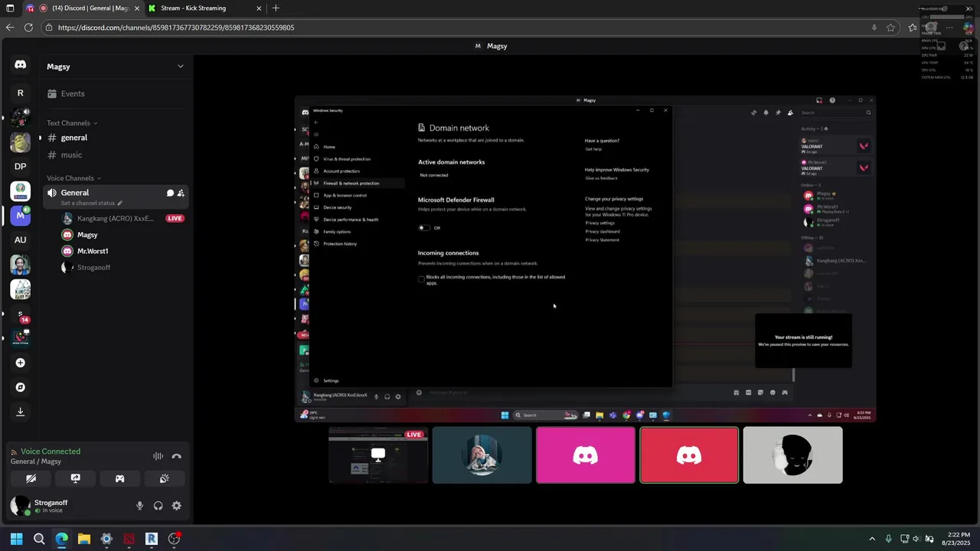This screenshot has width=980, height=551.
Task: Show hidden icons chevron in system tray
Action: (871, 539)
